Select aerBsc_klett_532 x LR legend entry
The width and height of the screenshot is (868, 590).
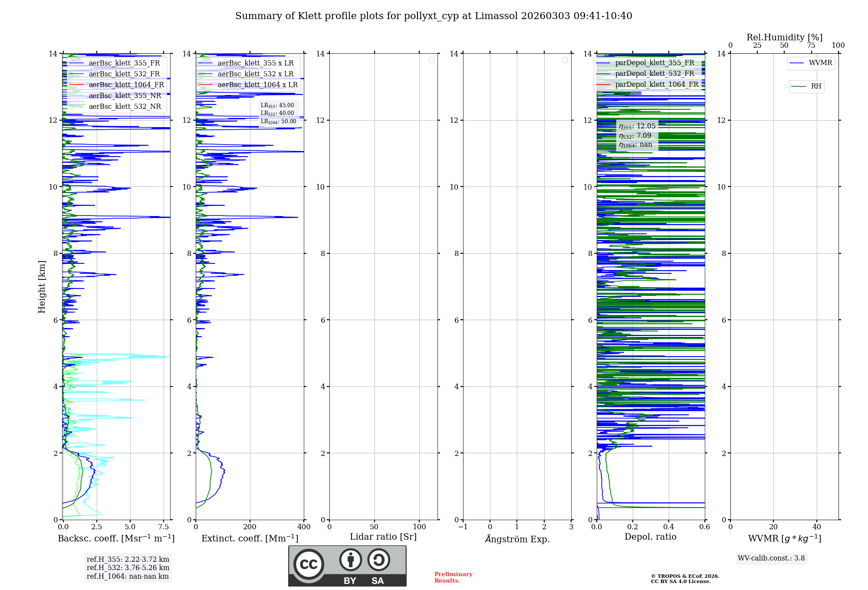tap(255, 74)
